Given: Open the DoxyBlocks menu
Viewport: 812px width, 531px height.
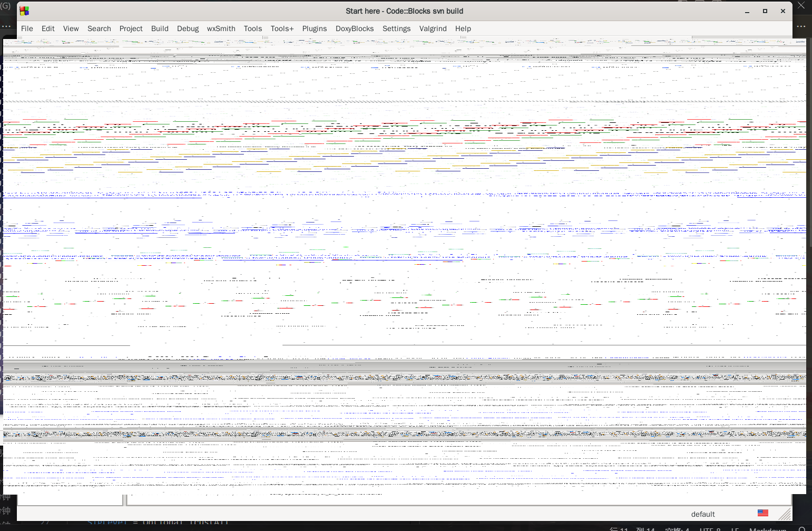Looking at the screenshot, I should 355,28.
